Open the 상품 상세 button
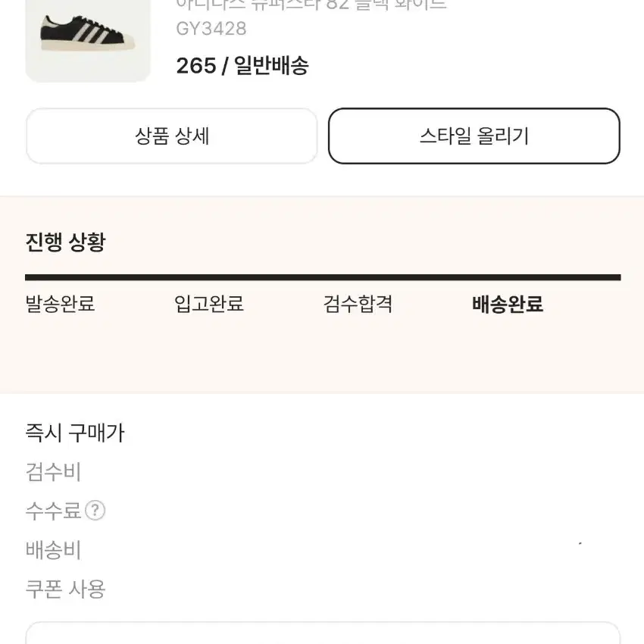Image resolution: width=644 pixels, height=644 pixels. point(172,136)
